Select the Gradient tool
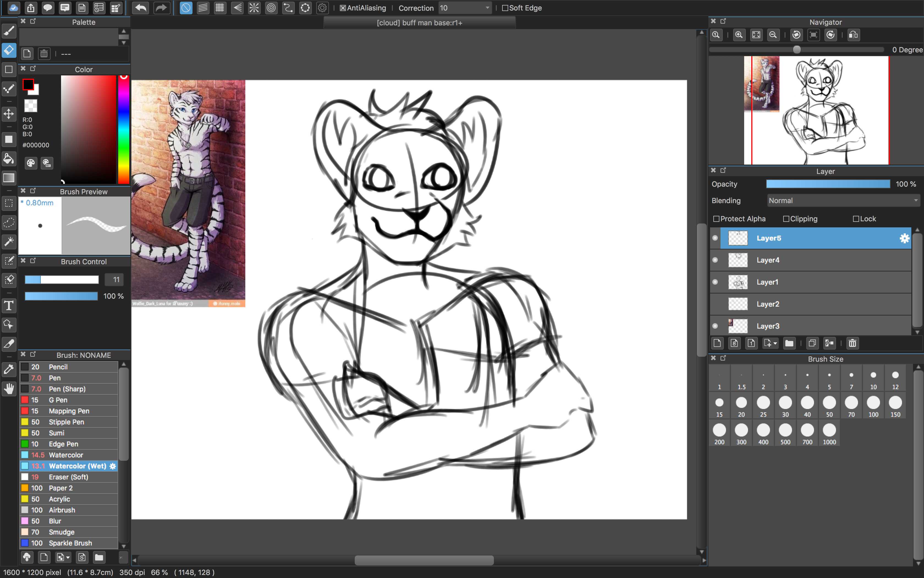This screenshot has height=578, width=924. [x=9, y=178]
